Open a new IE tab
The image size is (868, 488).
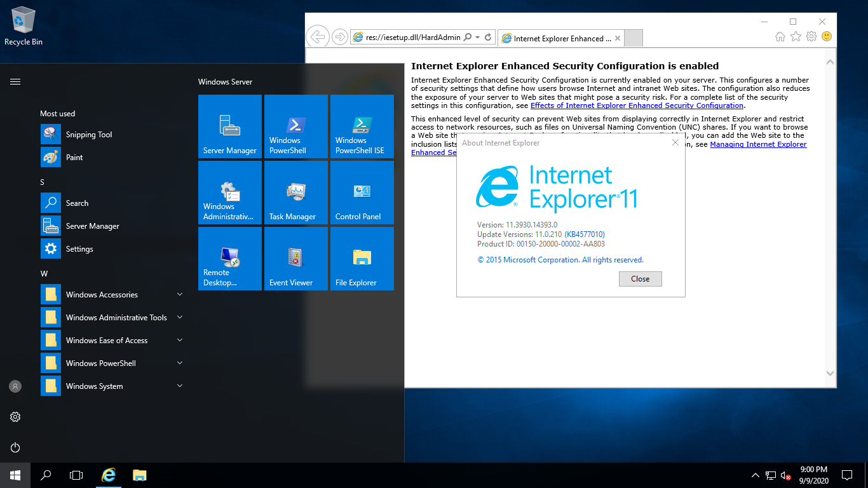tap(634, 38)
